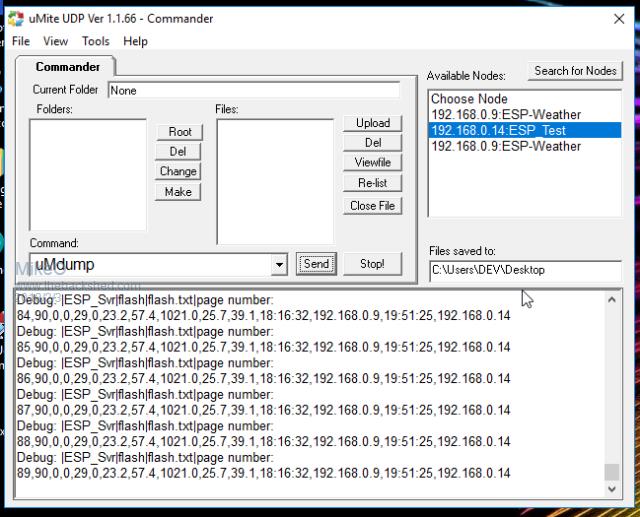The width and height of the screenshot is (640, 517).
Task: Click Search for Nodes button
Action: (575, 71)
